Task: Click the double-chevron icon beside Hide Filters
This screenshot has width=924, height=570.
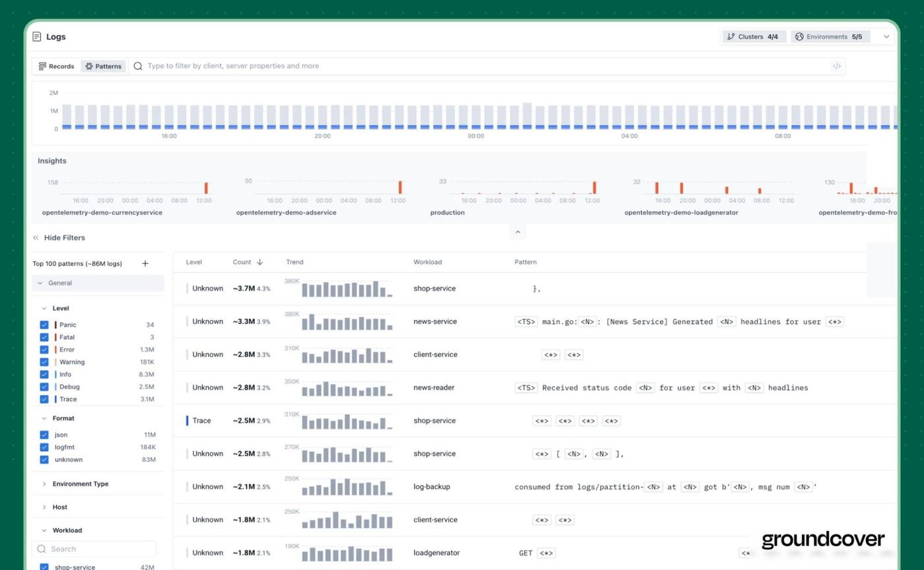Action: [x=36, y=237]
